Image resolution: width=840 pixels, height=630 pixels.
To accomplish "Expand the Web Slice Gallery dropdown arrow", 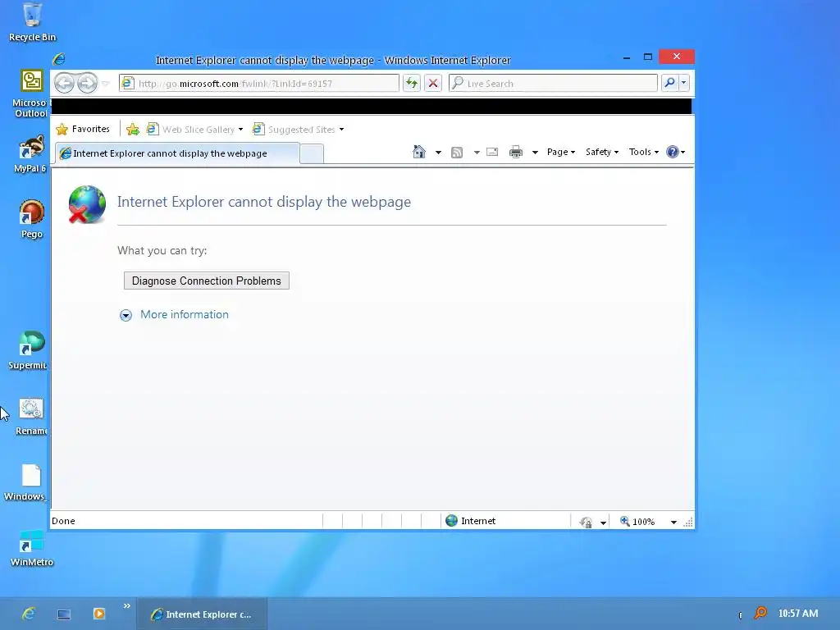I will tap(240, 129).
